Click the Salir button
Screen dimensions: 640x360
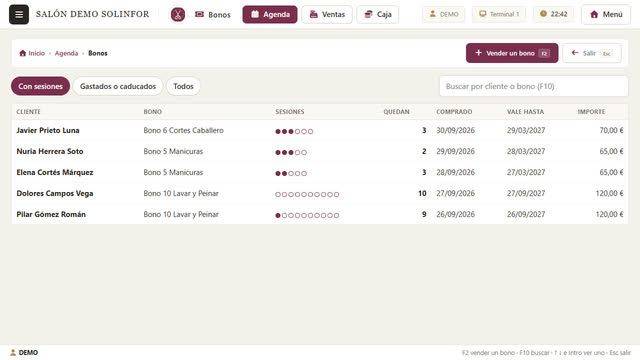(x=592, y=53)
